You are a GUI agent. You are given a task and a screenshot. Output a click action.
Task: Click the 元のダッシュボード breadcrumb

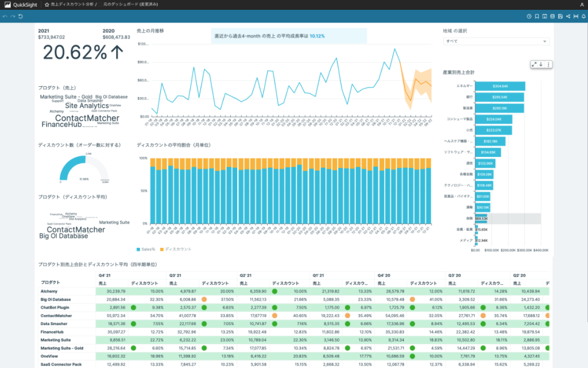point(130,5)
